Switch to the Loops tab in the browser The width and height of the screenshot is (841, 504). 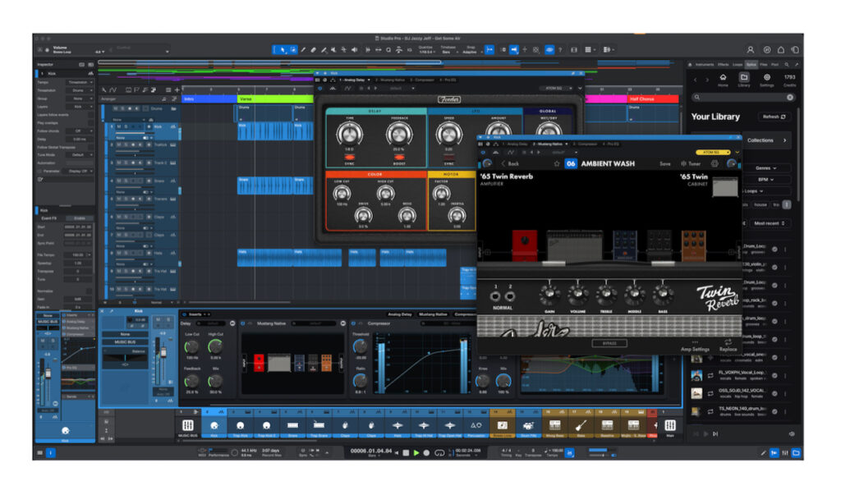point(737,64)
